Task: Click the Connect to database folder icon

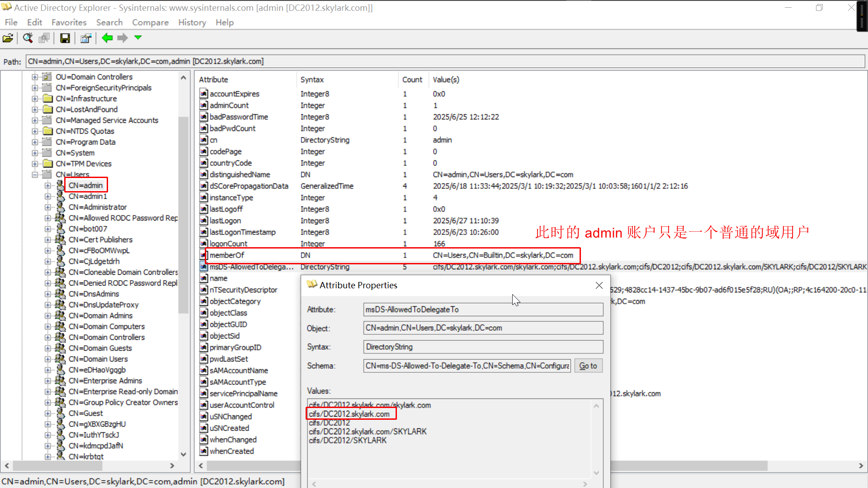Action: [8, 38]
